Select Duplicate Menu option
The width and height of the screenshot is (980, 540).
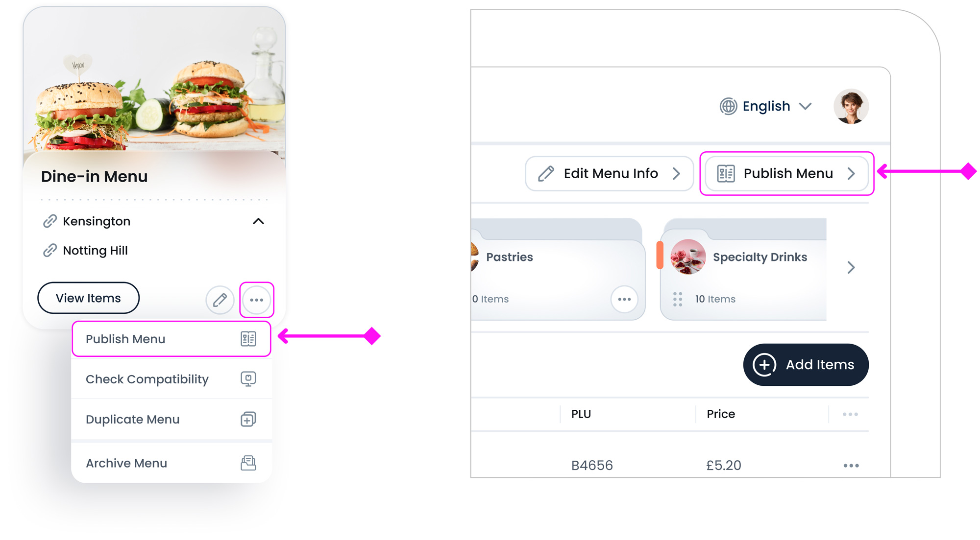pyautogui.click(x=171, y=420)
